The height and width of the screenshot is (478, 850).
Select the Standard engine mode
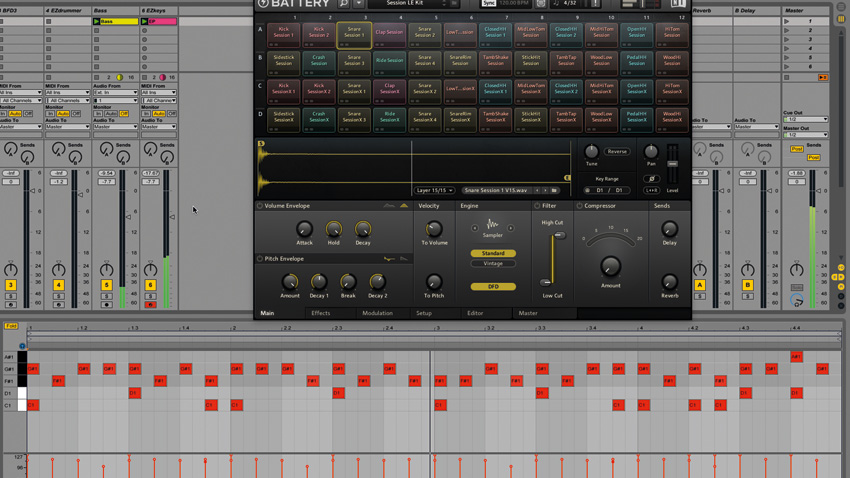[493, 253]
